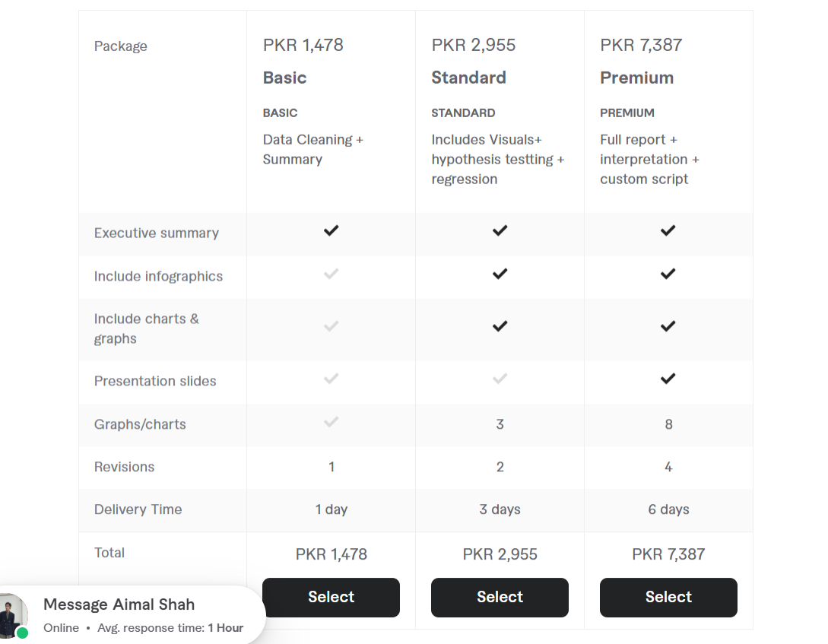
Task: Click the Presentation slides checkmark under Premium
Action: (x=668, y=379)
